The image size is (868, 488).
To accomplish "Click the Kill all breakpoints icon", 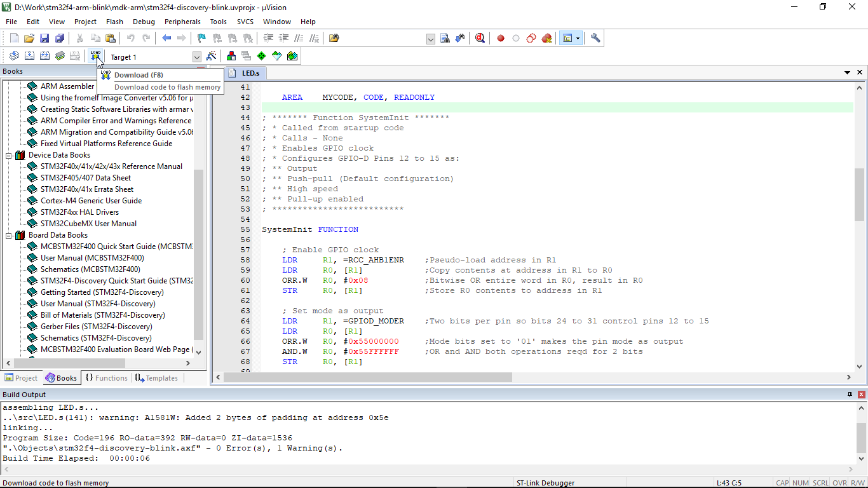I will [x=546, y=38].
